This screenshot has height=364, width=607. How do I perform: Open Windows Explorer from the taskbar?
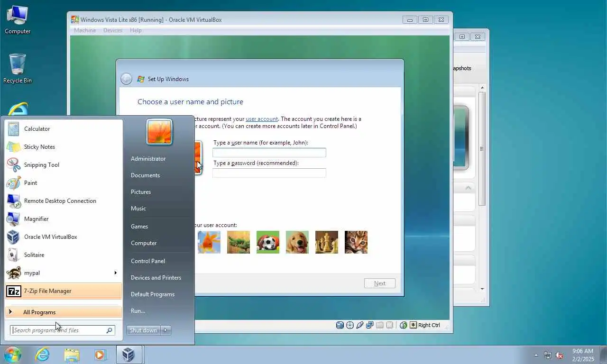click(72, 355)
